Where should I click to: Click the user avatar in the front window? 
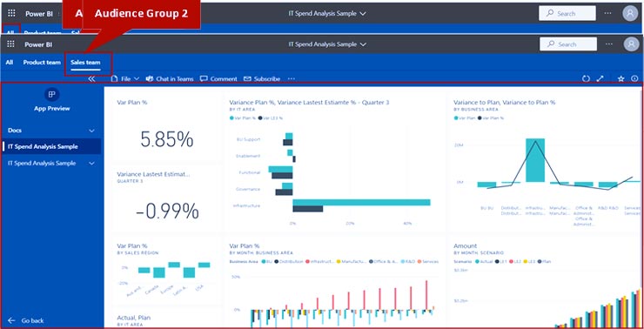point(631,44)
